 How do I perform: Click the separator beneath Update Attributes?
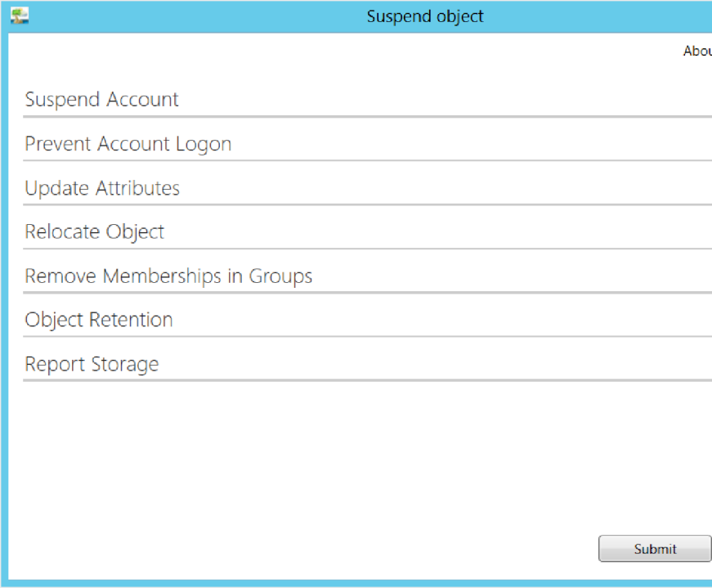click(367, 204)
